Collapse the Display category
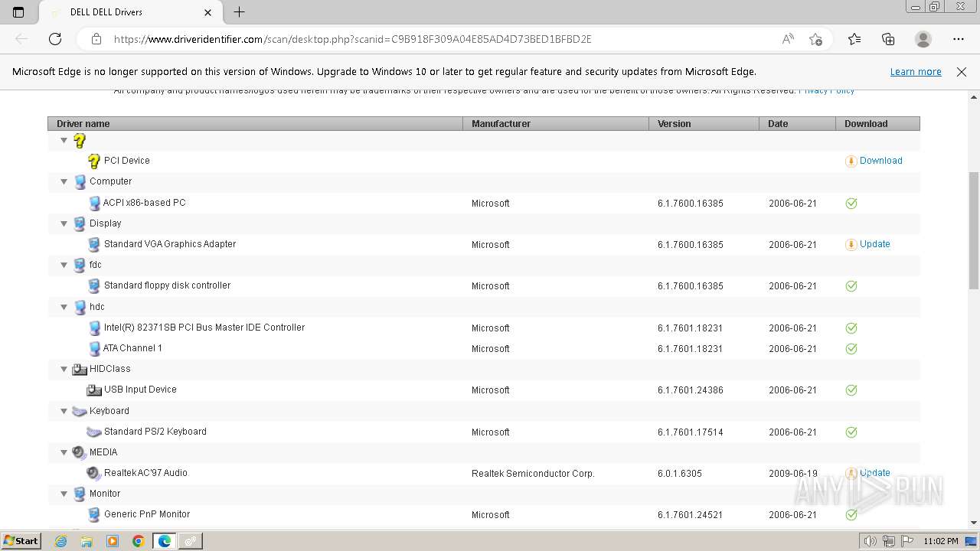980x551 pixels. 64,223
